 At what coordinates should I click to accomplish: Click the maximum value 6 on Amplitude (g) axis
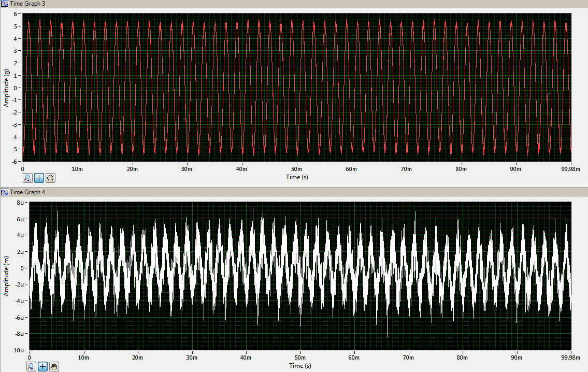click(x=18, y=13)
